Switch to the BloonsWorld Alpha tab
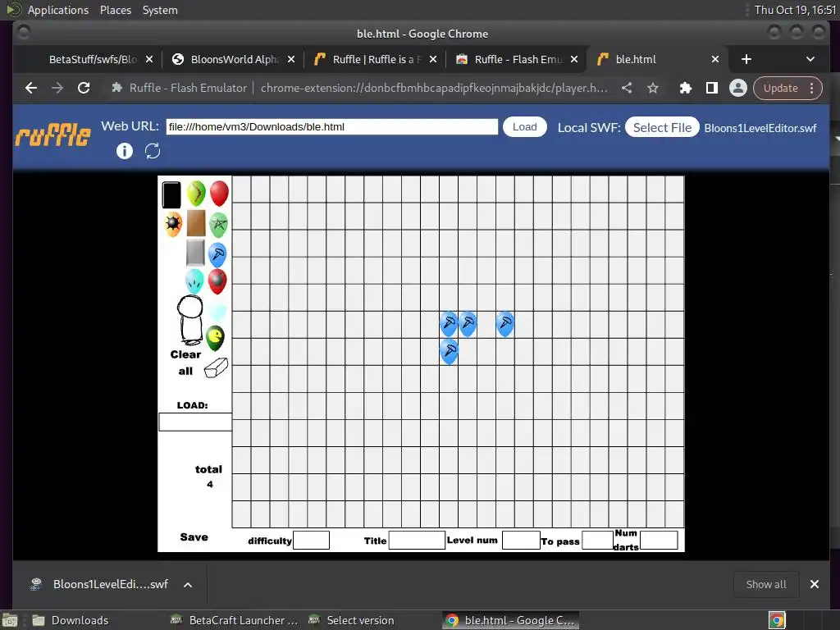Viewport: 840px width, 630px height. pos(235,59)
